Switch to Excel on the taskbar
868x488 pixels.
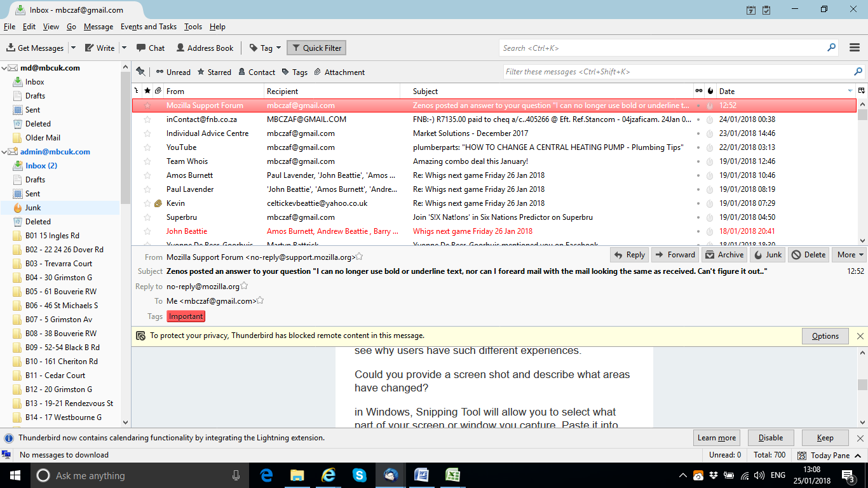[x=452, y=475]
